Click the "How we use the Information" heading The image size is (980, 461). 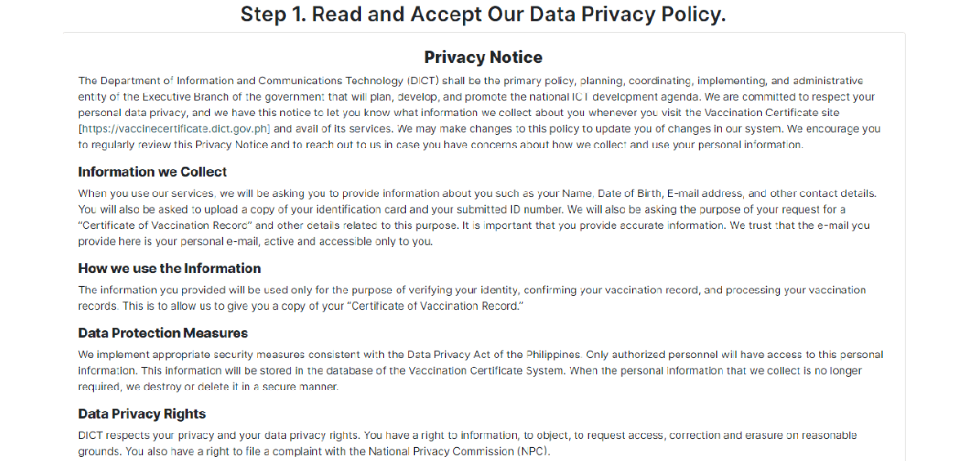point(169,268)
